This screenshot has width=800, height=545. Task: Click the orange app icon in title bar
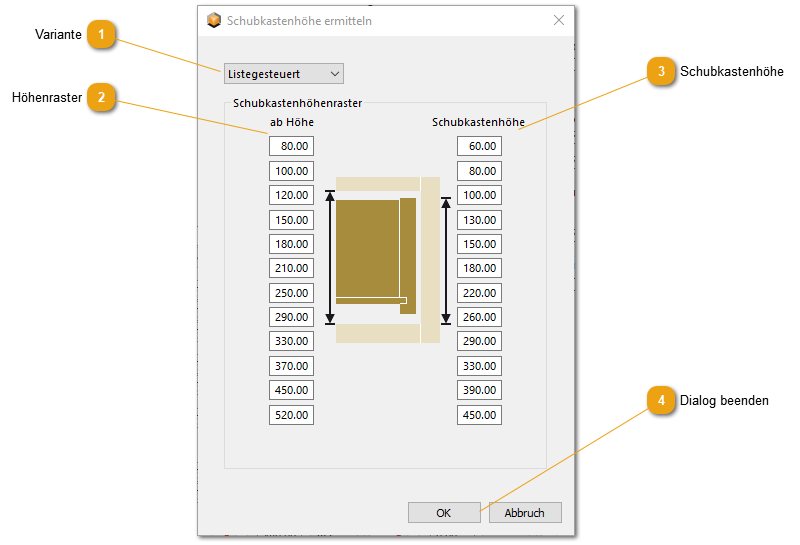point(213,20)
